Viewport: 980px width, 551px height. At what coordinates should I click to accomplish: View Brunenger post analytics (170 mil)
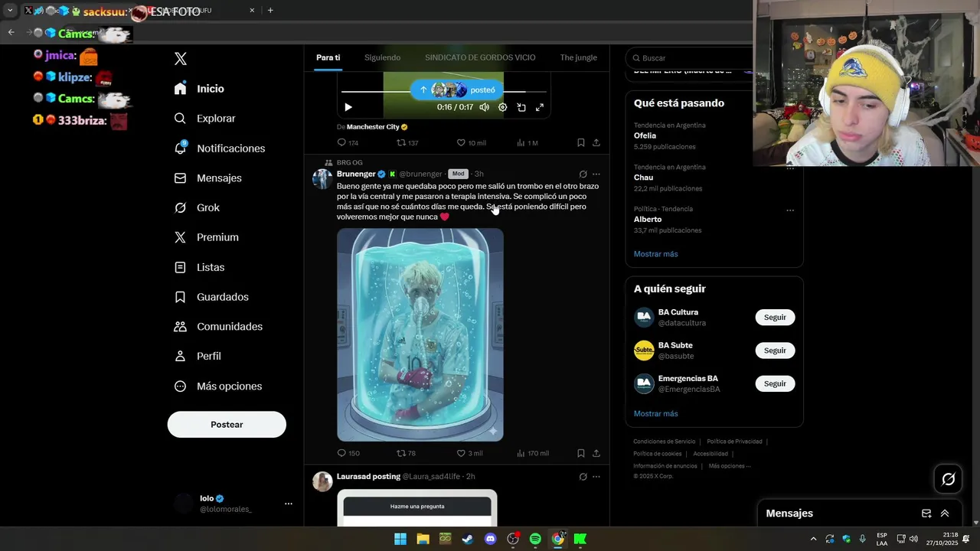click(532, 453)
